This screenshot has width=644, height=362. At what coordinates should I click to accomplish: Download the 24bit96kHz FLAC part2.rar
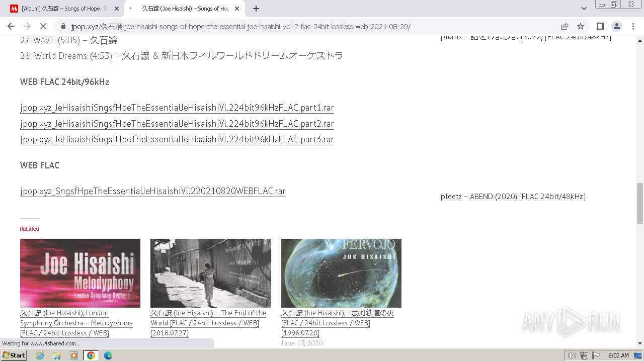tap(177, 124)
